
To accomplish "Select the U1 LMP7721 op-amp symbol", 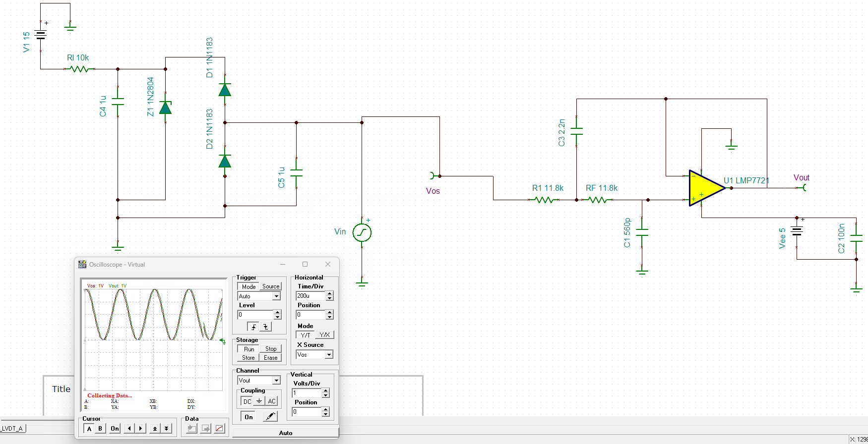I will pos(707,188).
